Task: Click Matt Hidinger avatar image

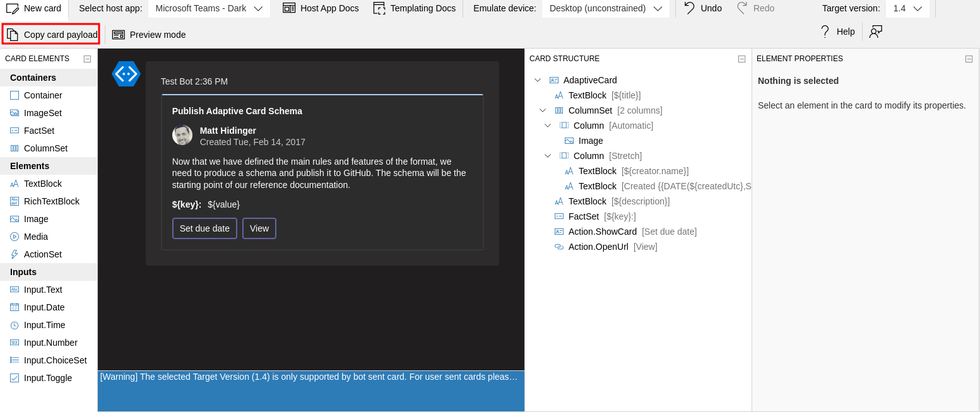Action: click(x=182, y=135)
